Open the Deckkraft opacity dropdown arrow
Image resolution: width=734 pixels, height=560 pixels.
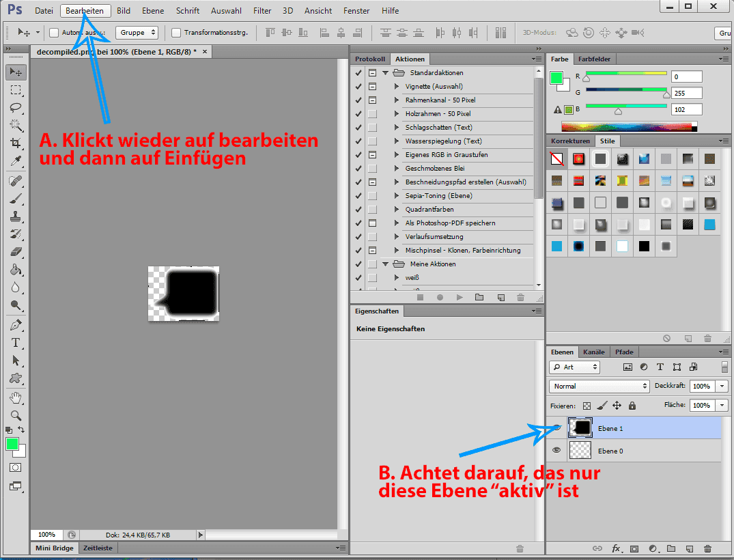[722, 387]
